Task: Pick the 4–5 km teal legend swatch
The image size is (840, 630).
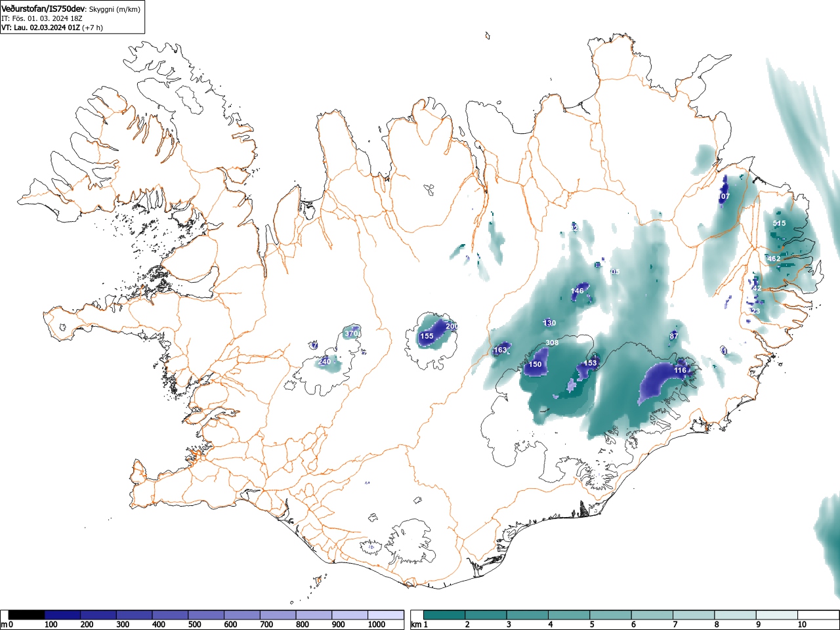Action: click(x=570, y=615)
